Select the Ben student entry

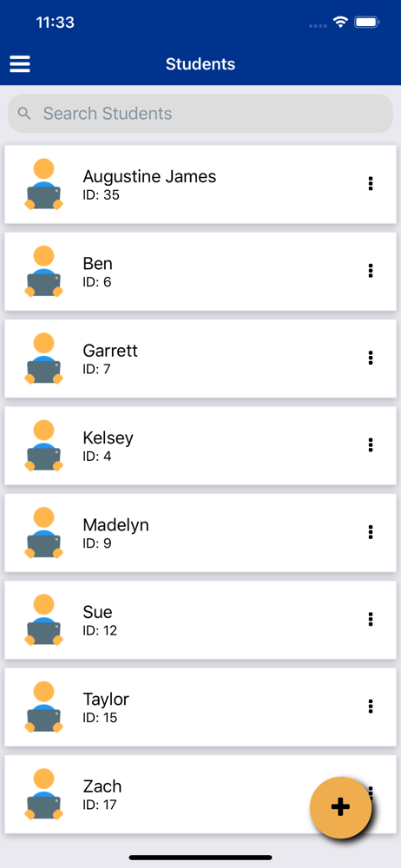200,271
